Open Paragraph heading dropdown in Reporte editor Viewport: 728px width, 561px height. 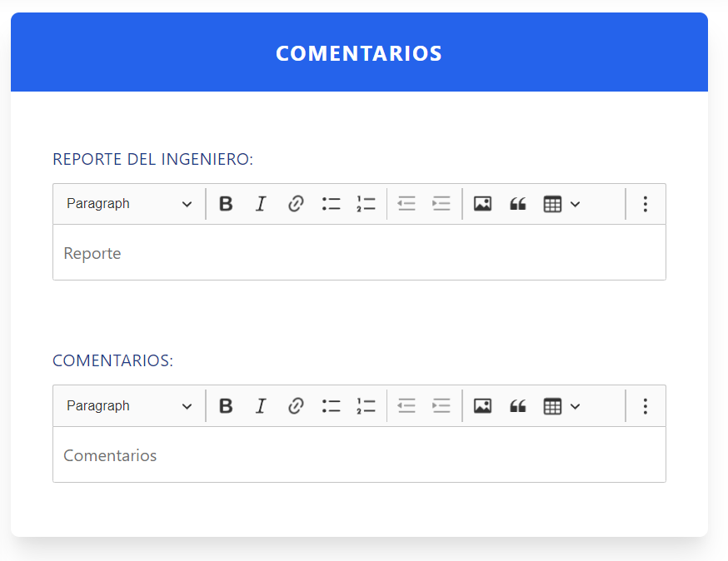pyautogui.click(x=129, y=204)
